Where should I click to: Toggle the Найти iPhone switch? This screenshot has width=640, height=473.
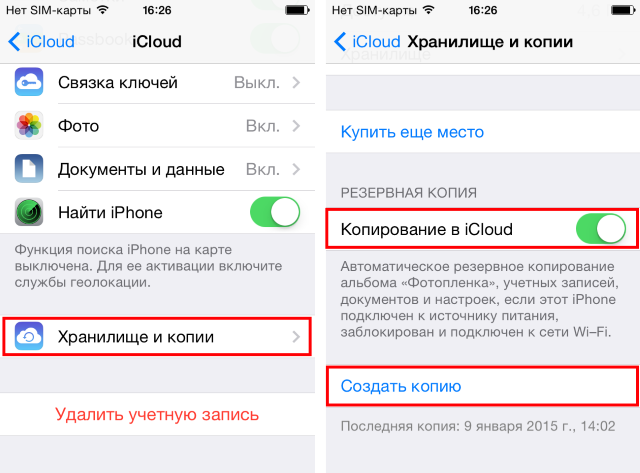click(275, 212)
